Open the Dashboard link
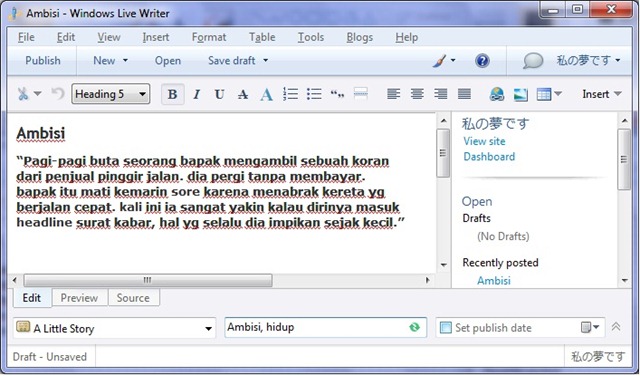Viewport: 640px width, 376px height. 489,157
